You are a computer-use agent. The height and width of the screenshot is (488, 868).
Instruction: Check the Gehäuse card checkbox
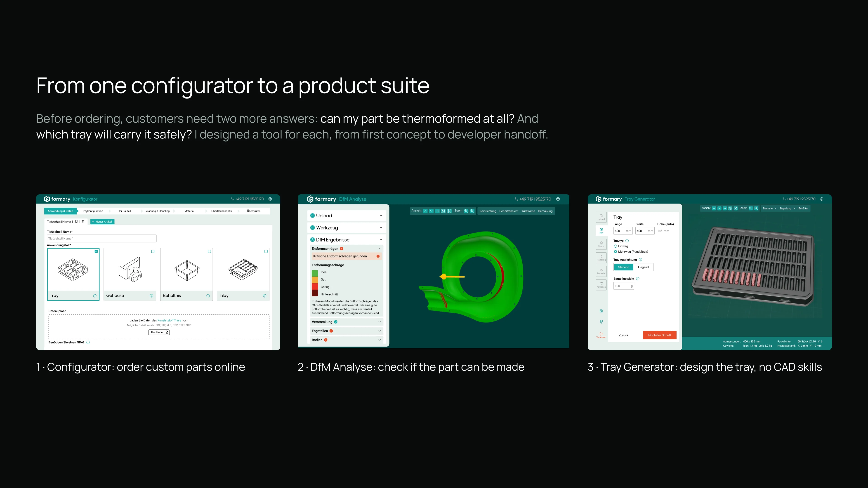pos(153,252)
